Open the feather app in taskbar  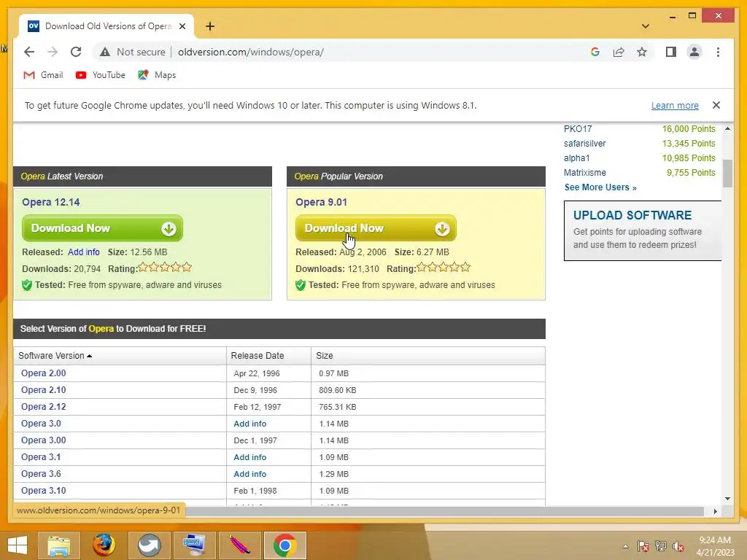coord(239,545)
